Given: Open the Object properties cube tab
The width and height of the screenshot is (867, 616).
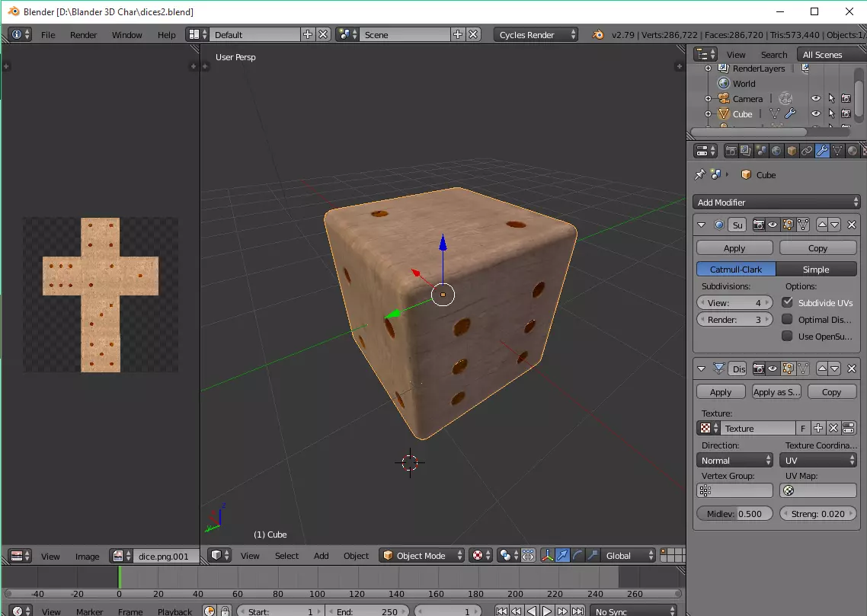Looking at the screenshot, I should [792, 151].
